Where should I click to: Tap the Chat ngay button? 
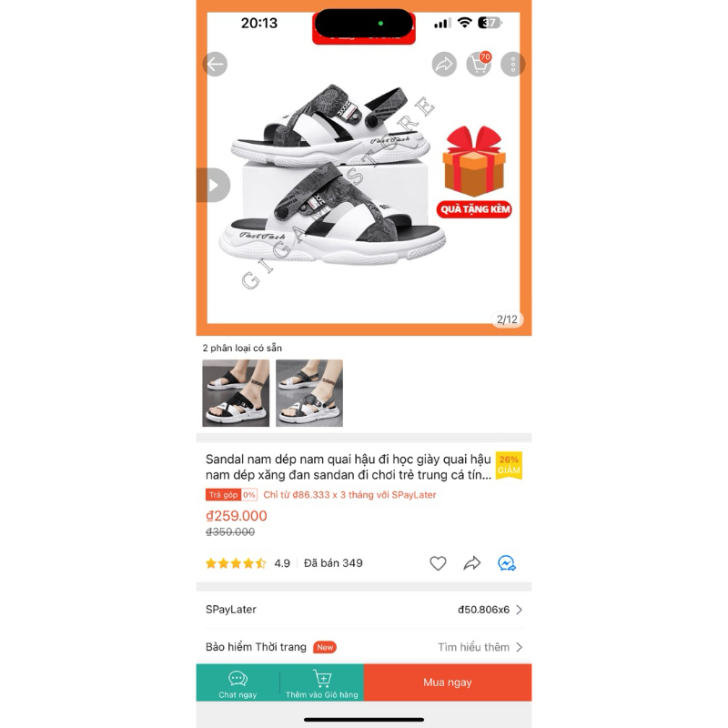(238, 682)
